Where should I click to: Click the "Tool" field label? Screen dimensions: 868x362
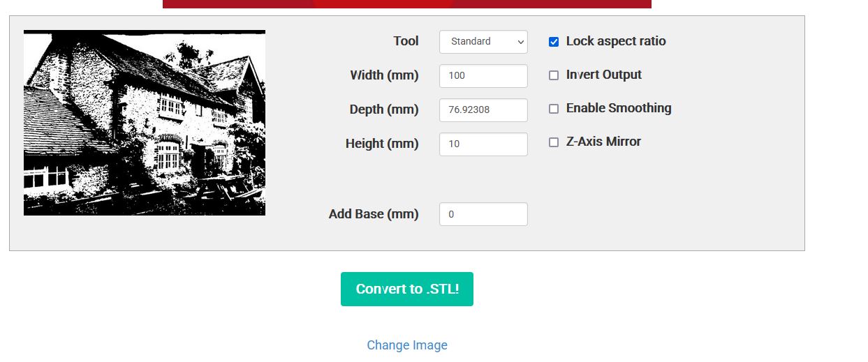coord(406,41)
